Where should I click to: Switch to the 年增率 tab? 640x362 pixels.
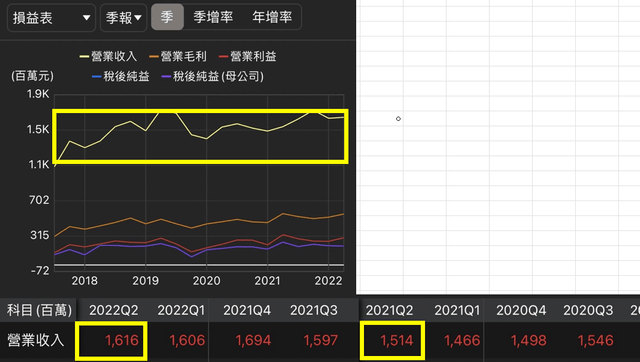[272, 17]
